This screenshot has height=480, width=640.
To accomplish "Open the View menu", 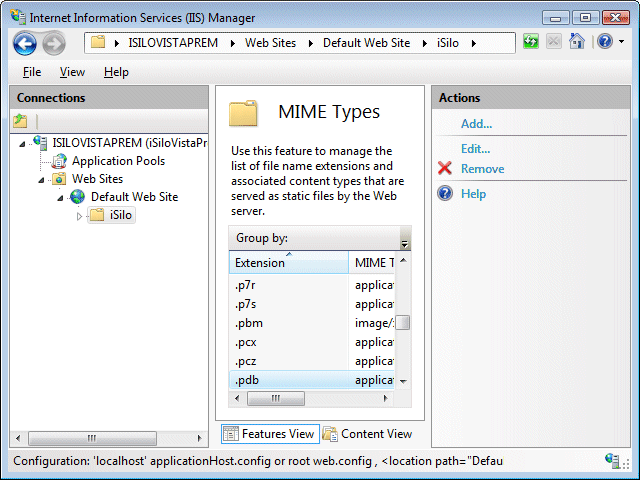I will [x=72, y=72].
